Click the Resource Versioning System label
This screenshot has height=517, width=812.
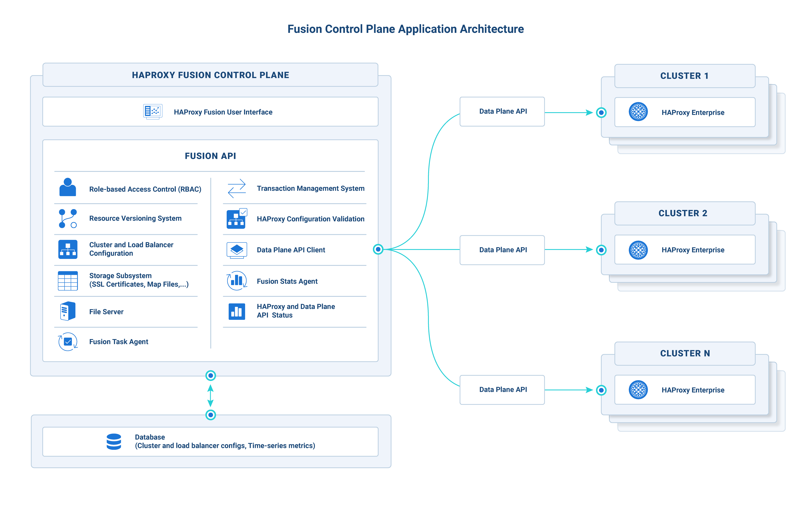pos(135,218)
